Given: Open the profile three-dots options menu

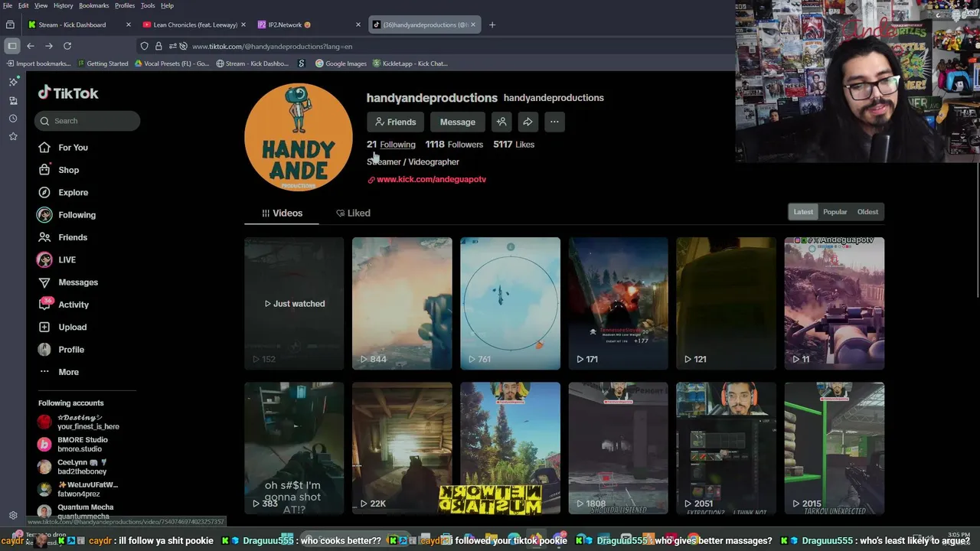Looking at the screenshot, I should pos(554,122).
